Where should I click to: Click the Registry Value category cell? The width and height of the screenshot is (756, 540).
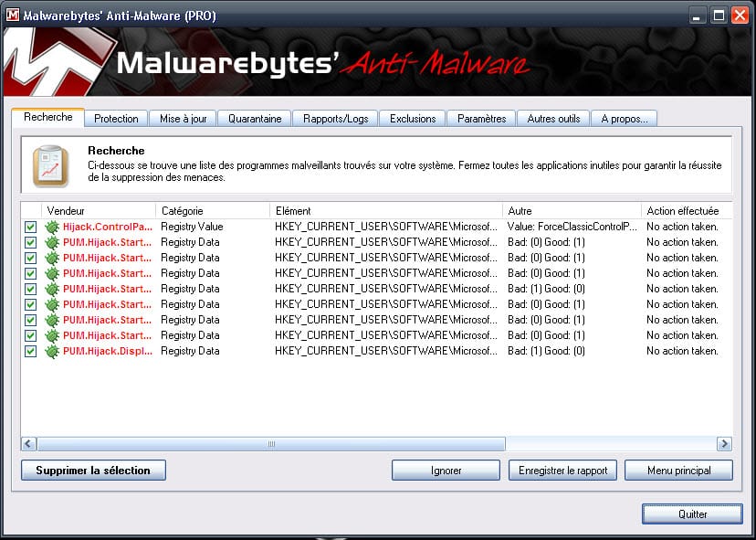click(x=192, y=227)
